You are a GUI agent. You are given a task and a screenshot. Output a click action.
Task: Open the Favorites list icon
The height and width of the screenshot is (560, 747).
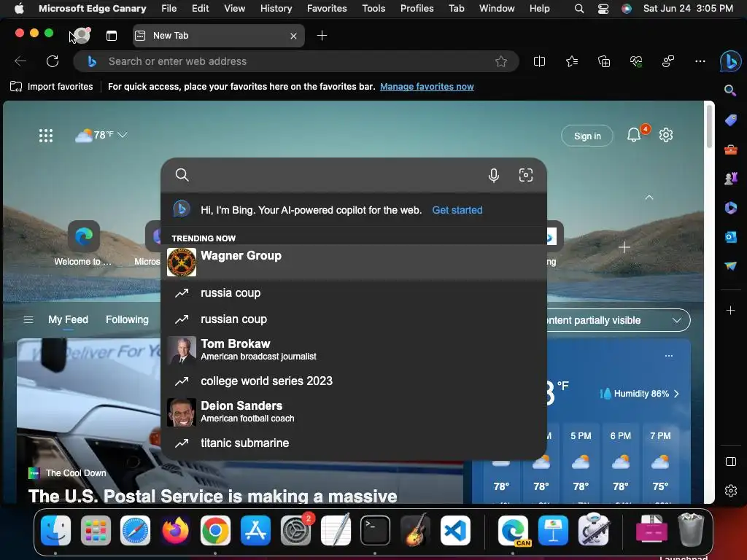tap(572, 61)
